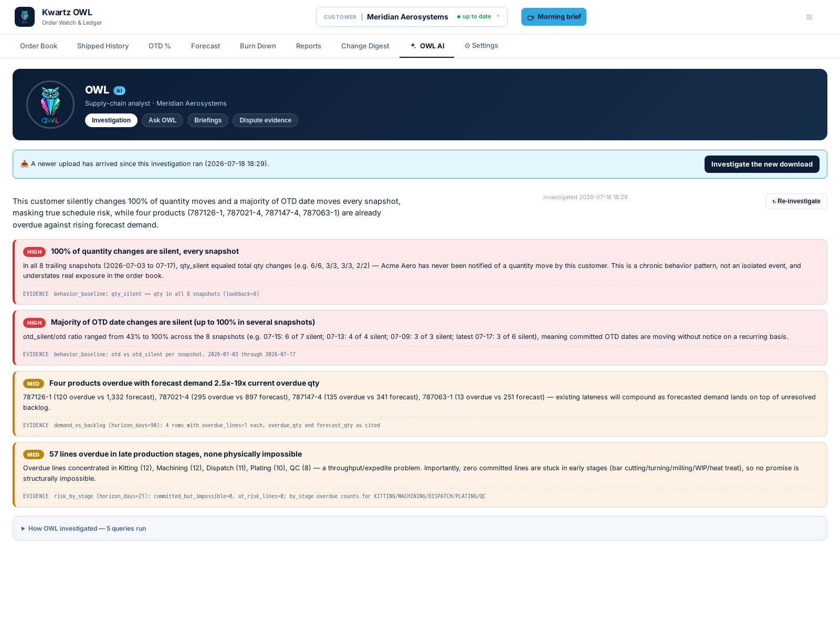Go to the Forecast tab
This screenshot has height=620, width=840.
205,46
